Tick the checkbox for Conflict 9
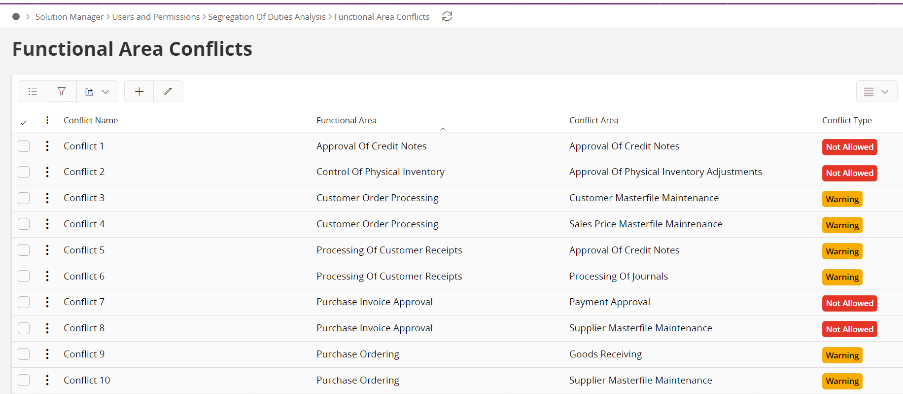Image resolution: width=903 pixels, height=394 pixels. 24,354
